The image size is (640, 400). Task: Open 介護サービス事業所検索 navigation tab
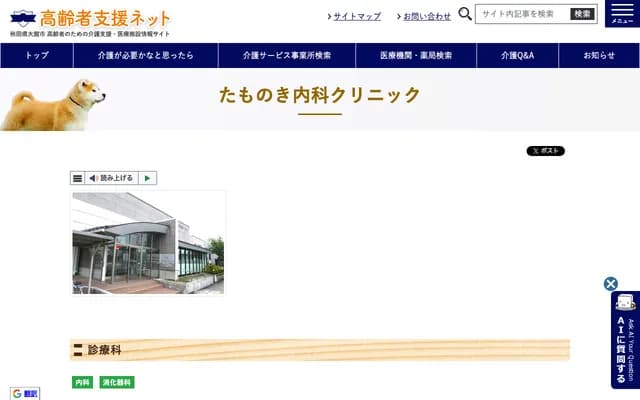point(287,56)
